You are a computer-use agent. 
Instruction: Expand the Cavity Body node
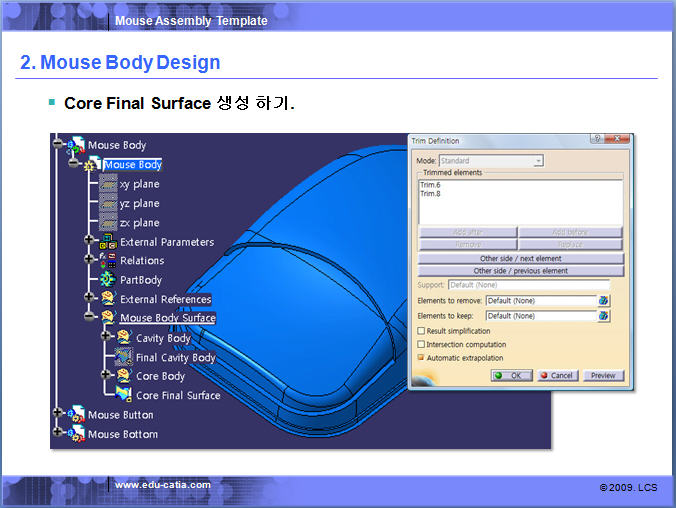(x=106, y=338)
